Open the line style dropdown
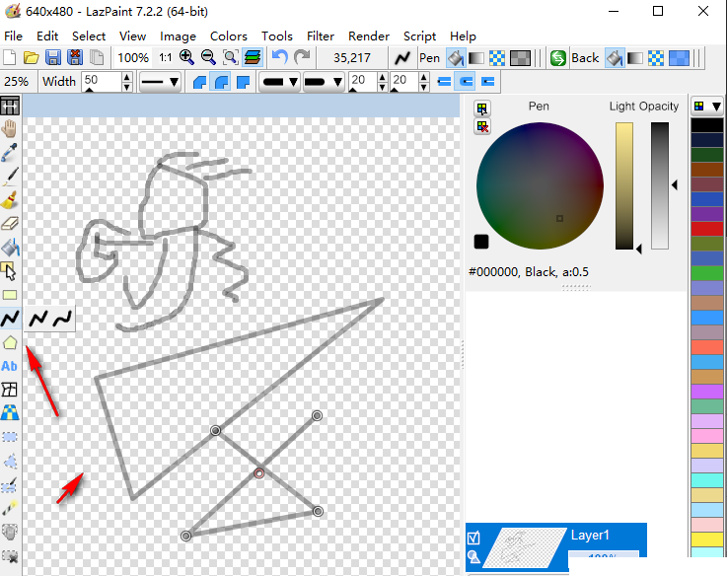 [160, 81]
